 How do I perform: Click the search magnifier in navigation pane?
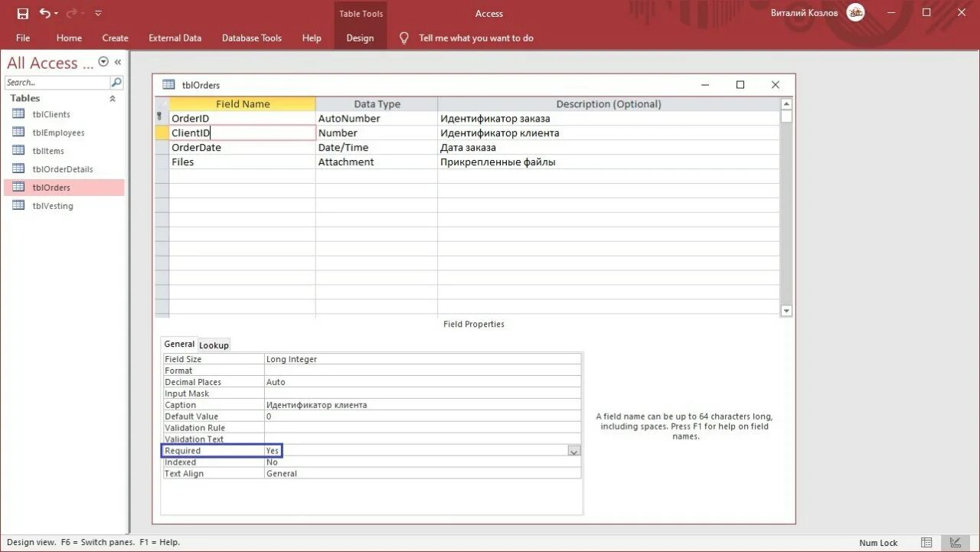[x=116, y=82]
